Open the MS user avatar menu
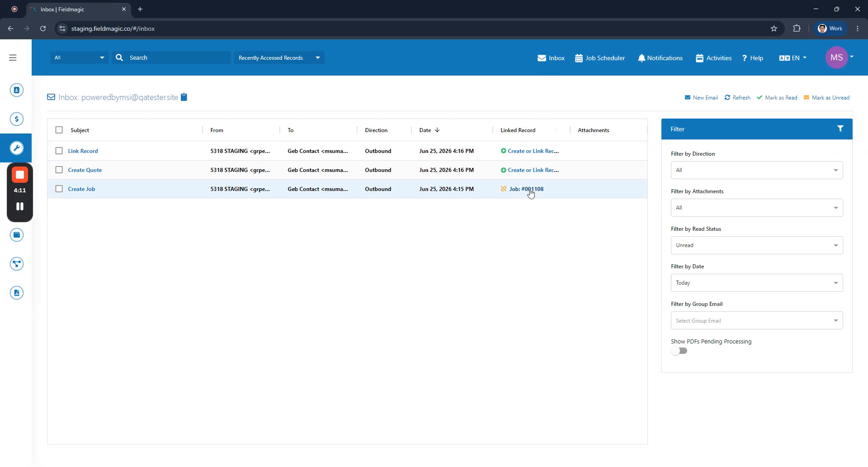Viewport: 868px width, 467px height. click(x=839, y=57)
